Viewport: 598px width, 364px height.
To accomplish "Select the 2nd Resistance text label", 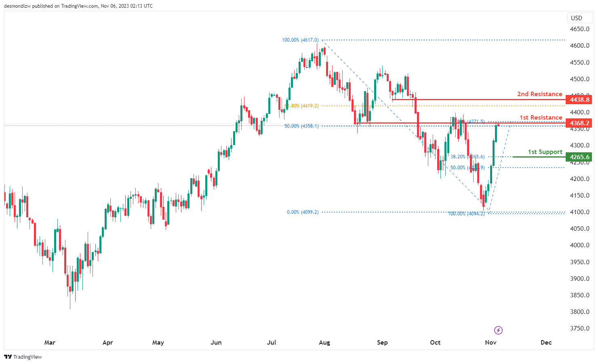I will 539,94.
